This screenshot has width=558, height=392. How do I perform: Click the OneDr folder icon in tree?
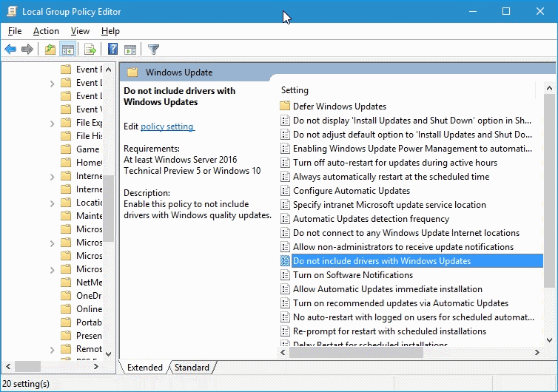coord(66,296)
